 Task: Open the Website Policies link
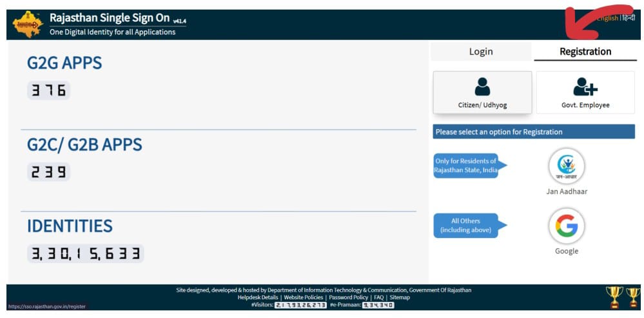coord(304,297)
